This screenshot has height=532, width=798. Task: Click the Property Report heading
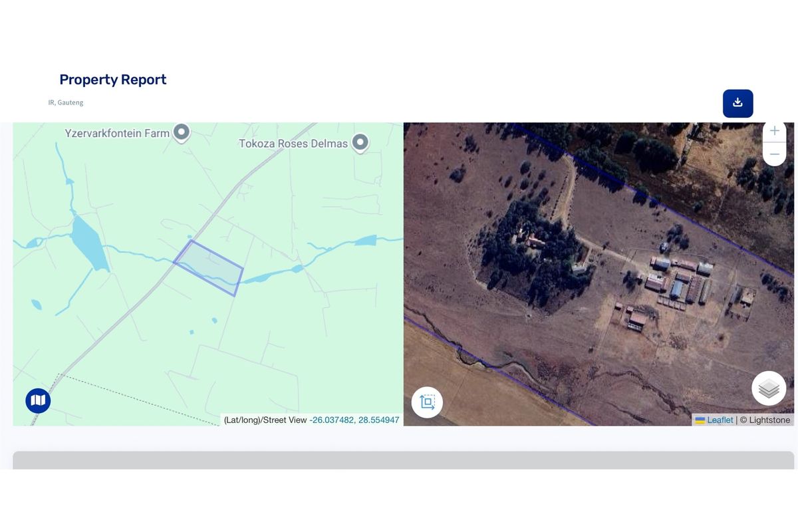113,80
